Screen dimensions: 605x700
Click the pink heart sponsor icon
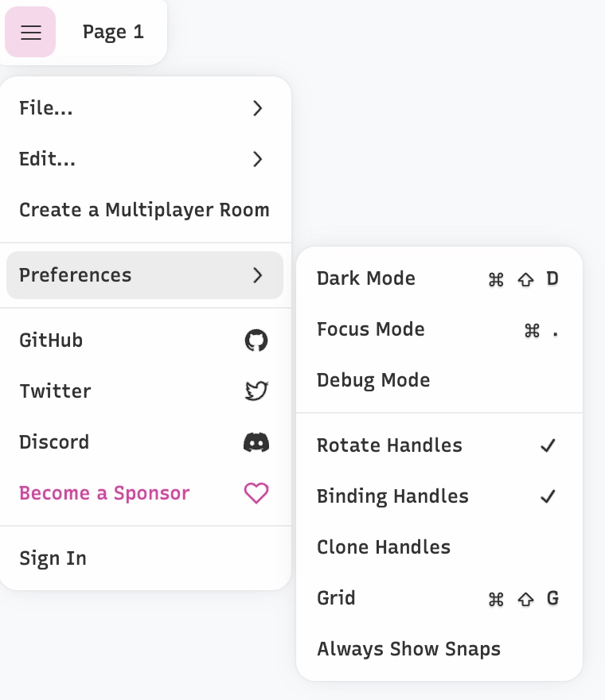(256, 493)
